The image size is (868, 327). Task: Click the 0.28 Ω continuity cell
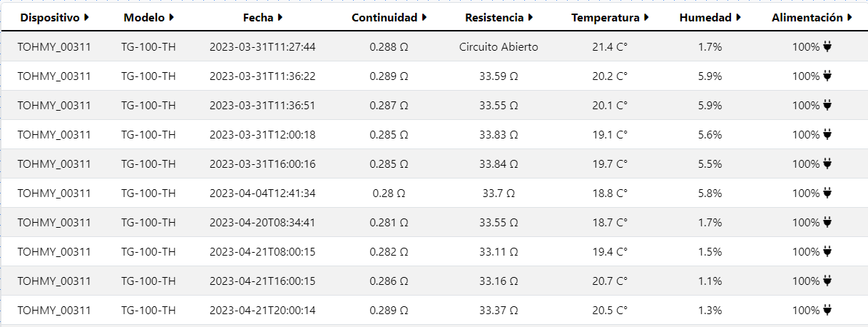pyautogui.click(x=389, y=193)
